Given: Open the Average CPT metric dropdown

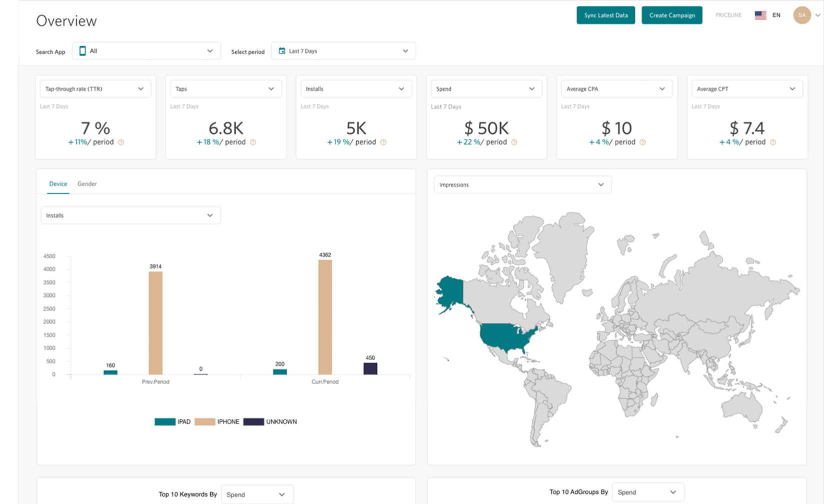Looking at the screenshot, I should pyautogui.click(x=747, y=89).
